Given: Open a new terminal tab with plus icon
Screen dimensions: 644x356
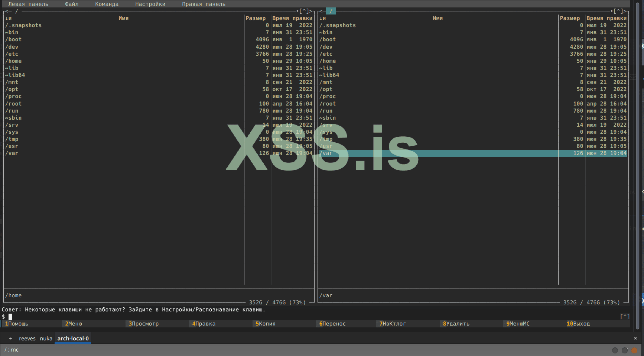Looking at the screenshot, I should point(10,339).
